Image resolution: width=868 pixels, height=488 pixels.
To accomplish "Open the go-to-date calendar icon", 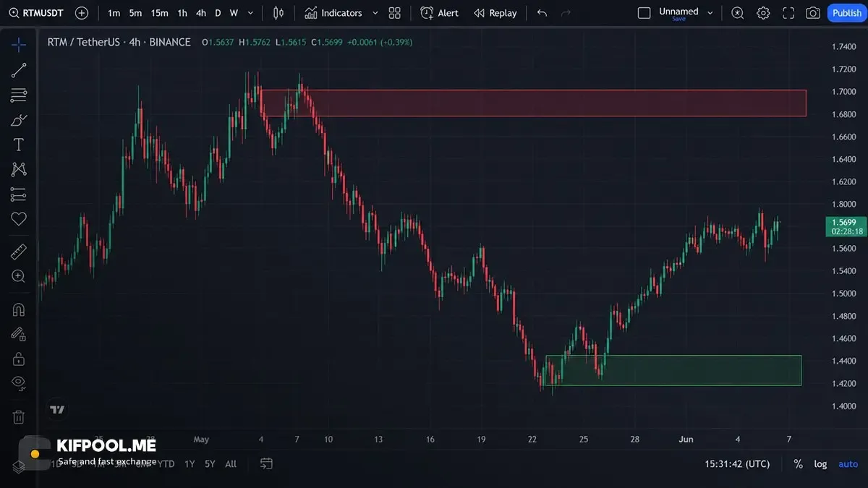I will [x=266, y=463].
